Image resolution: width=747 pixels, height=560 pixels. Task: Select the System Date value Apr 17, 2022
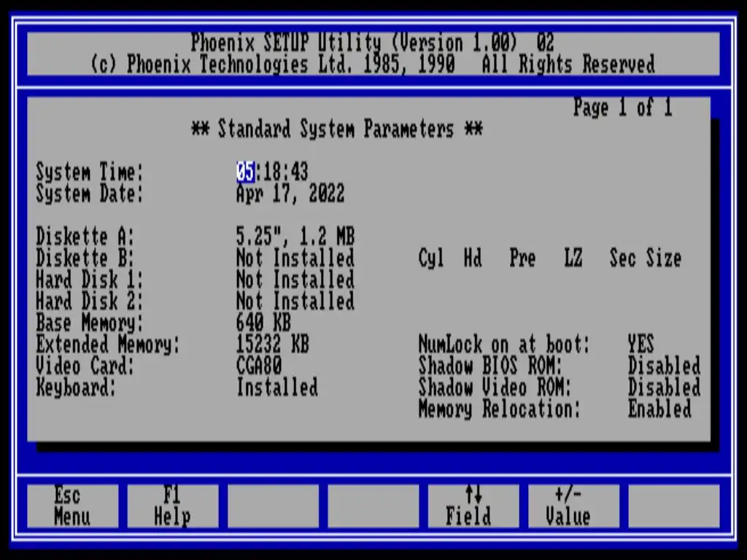pyautogui.click(x=290, y=194)
